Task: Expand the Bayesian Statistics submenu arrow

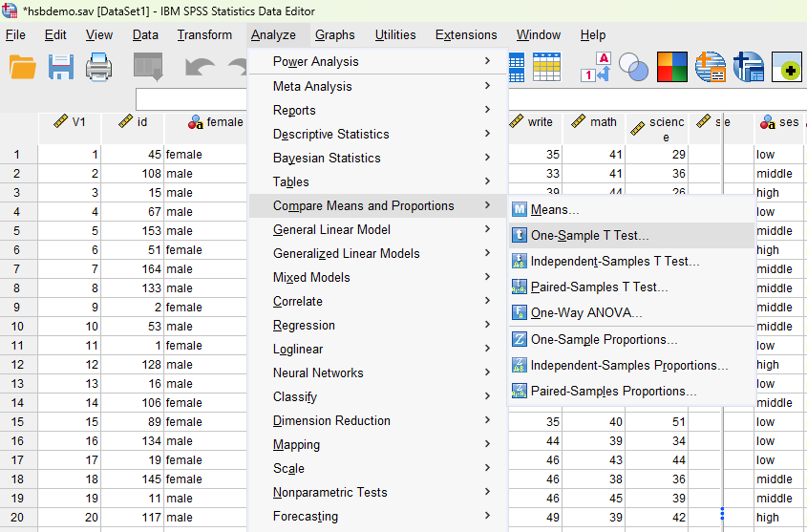Action: pyautogui.click(x=487, y=157)
